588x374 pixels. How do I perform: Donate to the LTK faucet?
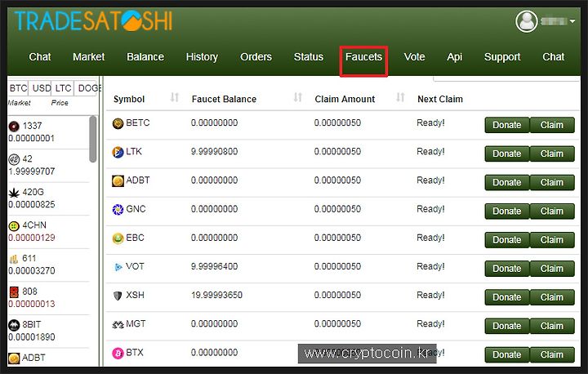[506, 154]
